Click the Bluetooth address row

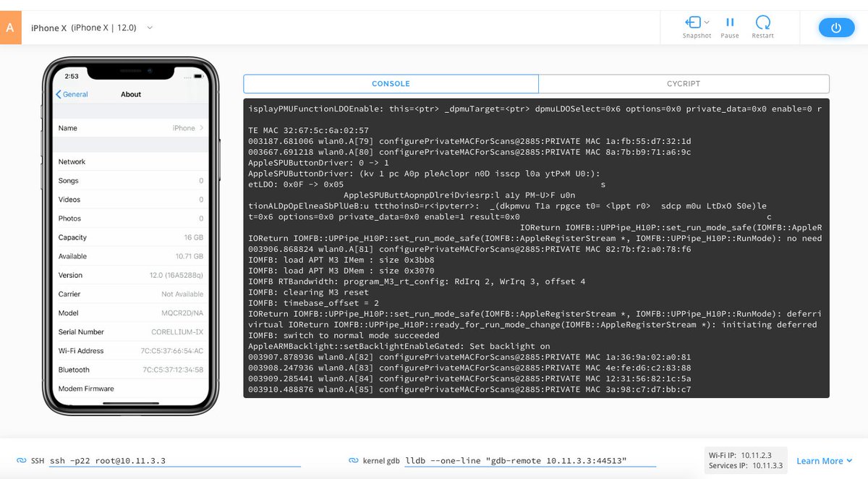point(131,370)
